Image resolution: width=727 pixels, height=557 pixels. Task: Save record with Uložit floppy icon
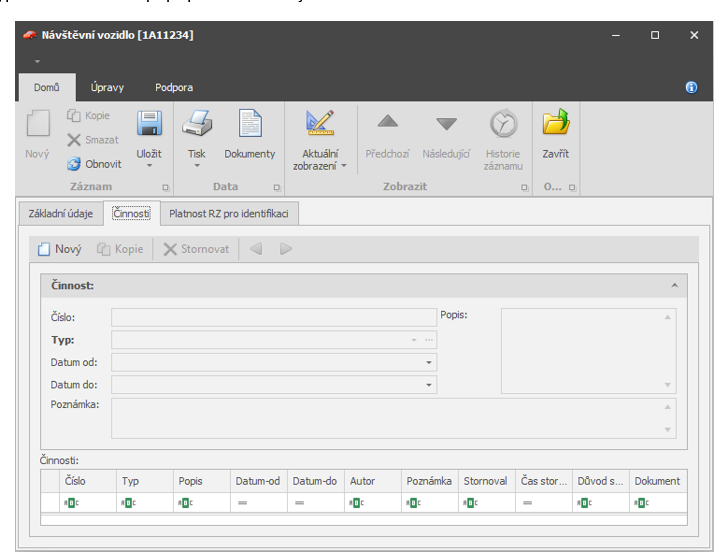149,123
